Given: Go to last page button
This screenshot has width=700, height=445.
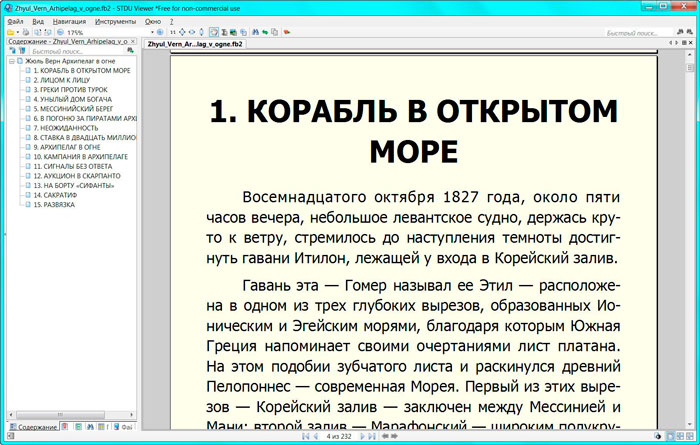Looking at the screenshot, I should click(371, 436).
